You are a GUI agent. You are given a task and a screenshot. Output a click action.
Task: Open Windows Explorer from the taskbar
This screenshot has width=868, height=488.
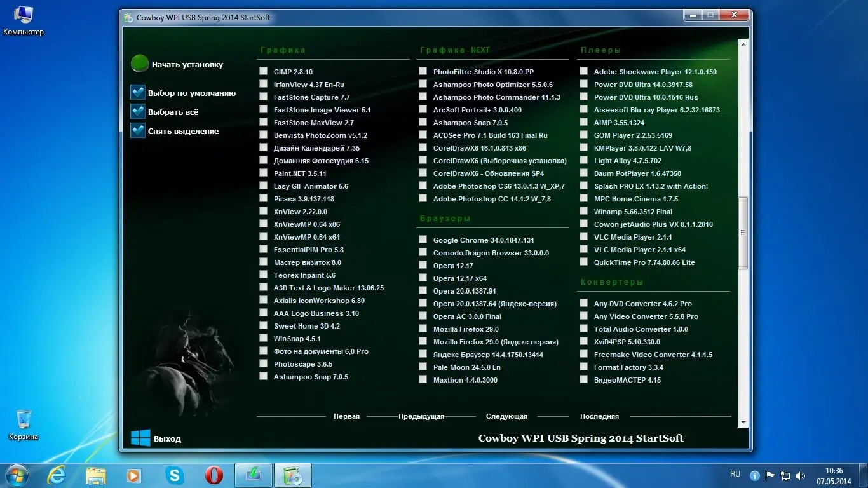click(x=96, y=475)
